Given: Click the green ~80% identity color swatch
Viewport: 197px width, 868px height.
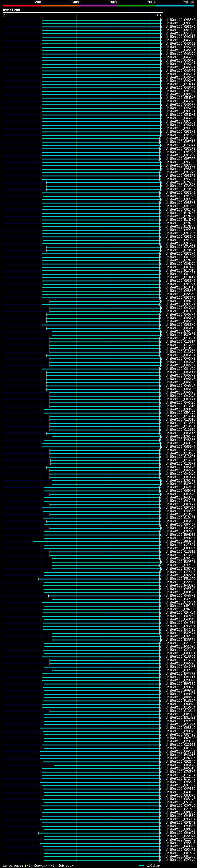Looking at the screenshot, I should (137, 6).
